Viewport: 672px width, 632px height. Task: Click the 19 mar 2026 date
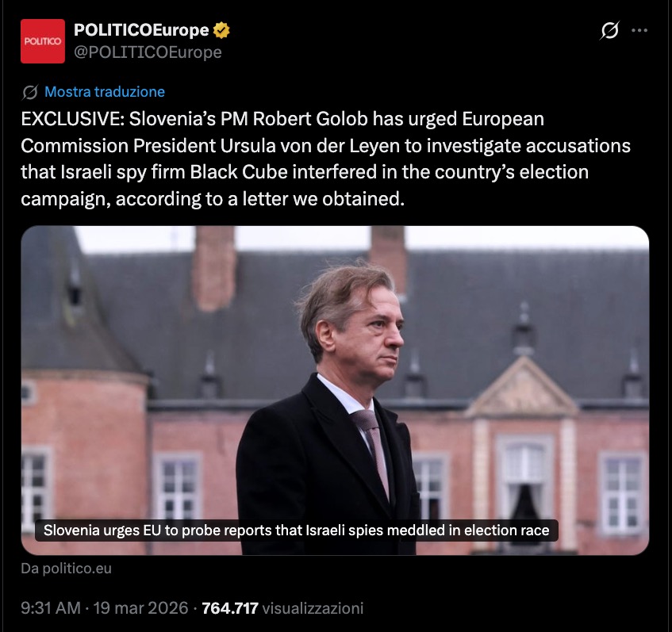(140, 608)
